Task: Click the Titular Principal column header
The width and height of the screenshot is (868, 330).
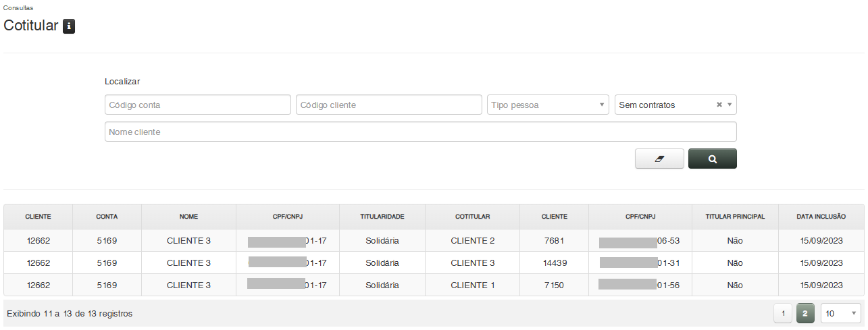Action: (734, 217)
